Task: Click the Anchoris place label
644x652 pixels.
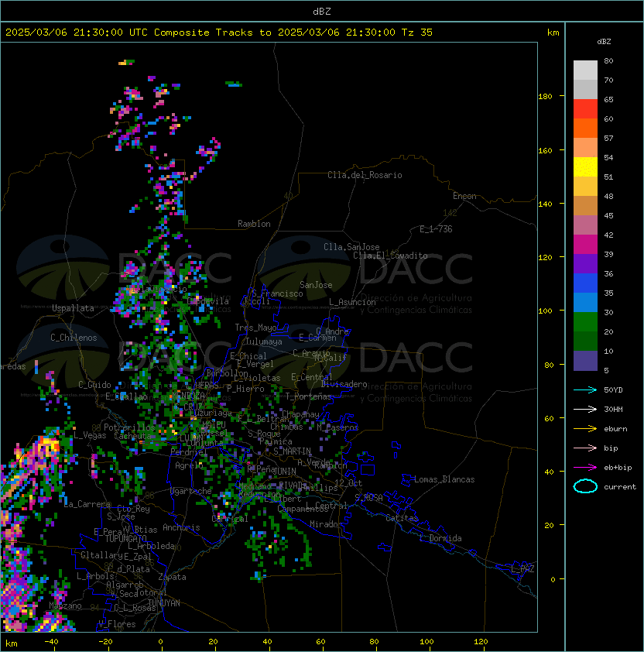Action: tap(181, 527)
